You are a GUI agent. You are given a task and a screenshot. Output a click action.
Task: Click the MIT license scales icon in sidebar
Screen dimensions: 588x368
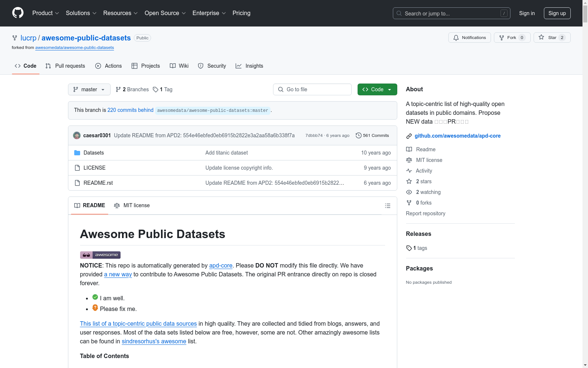coord(409,160)
